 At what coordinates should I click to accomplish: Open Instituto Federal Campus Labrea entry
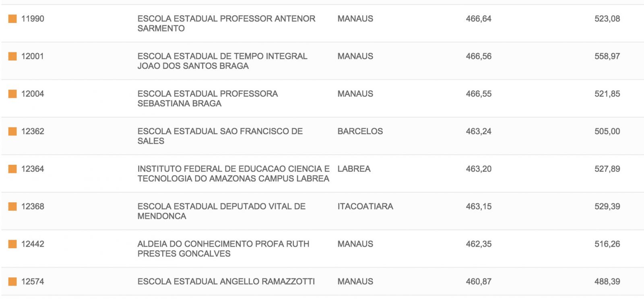pyautogui.click(x=233, y=174)
